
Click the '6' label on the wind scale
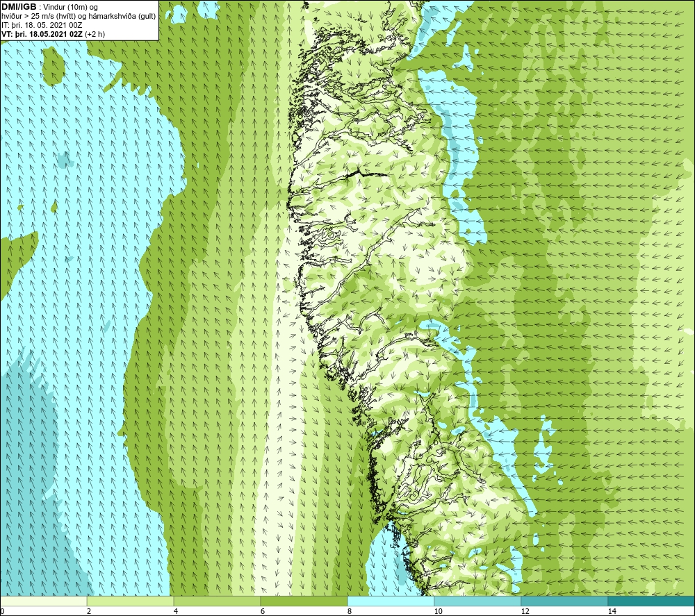tap(263, 611)
